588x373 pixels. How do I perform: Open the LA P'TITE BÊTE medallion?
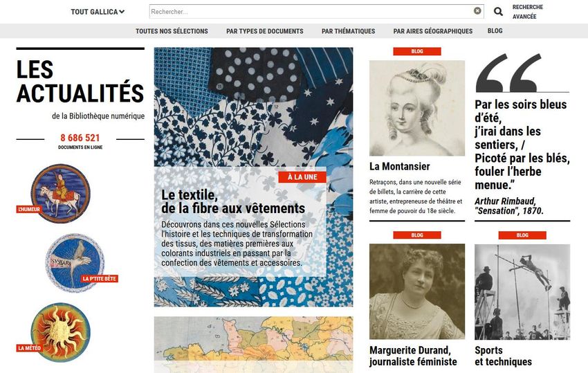pyautogui.click(x=75, y=263)
